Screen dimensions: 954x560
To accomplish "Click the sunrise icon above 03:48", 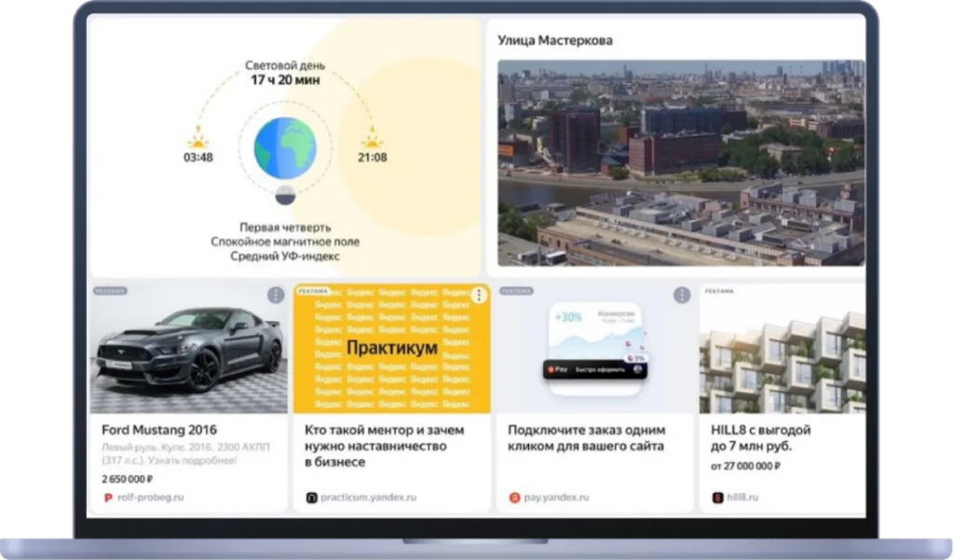I will (x=198, y=140).
